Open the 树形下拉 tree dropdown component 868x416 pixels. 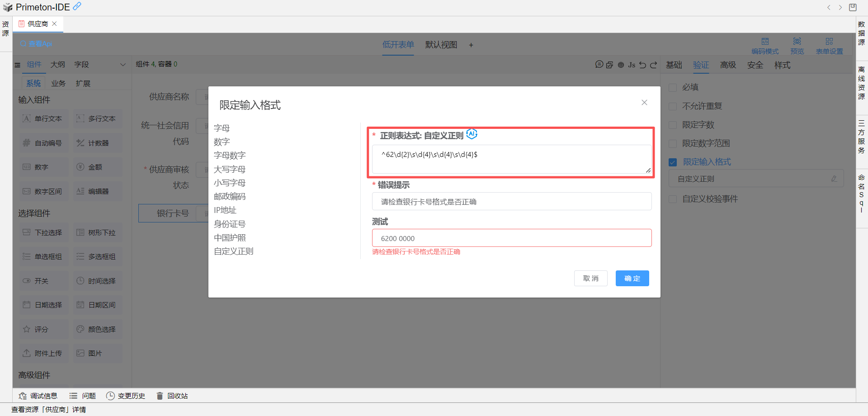pyautogui.click(x=97, y=232)
